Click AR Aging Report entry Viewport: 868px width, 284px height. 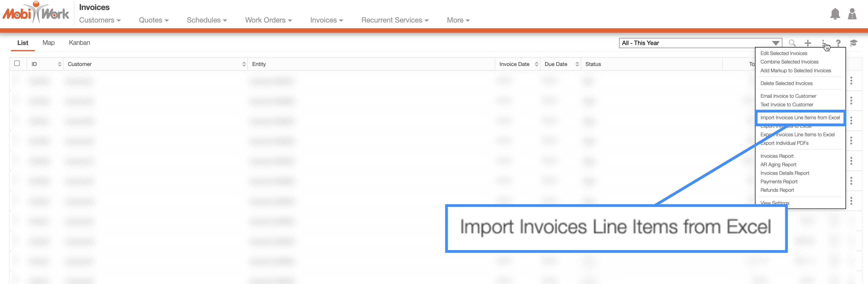(778, 164)
